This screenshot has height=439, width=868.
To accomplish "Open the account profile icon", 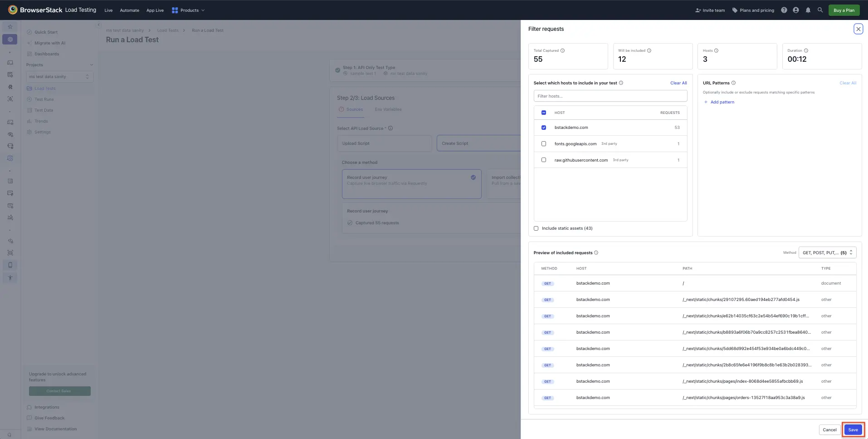I will pyautogui.click(x=796, y=10).
